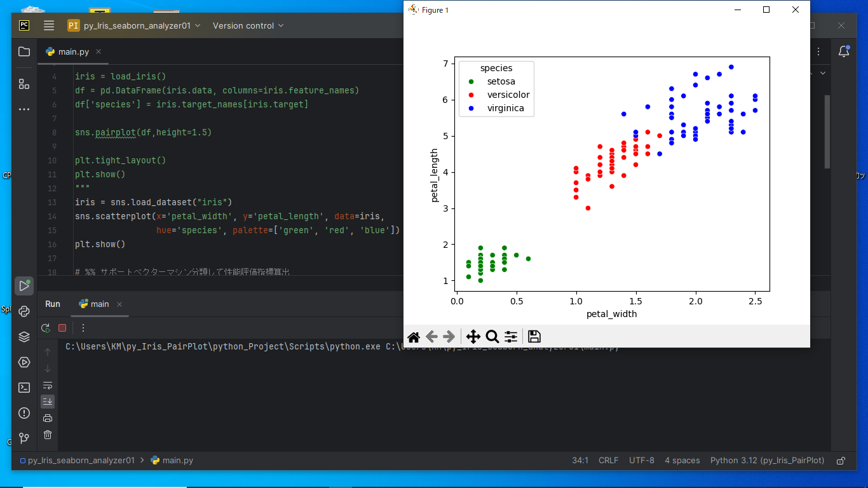
Task: Toggle scroll to end in Run console
Action: pos(48,402)
